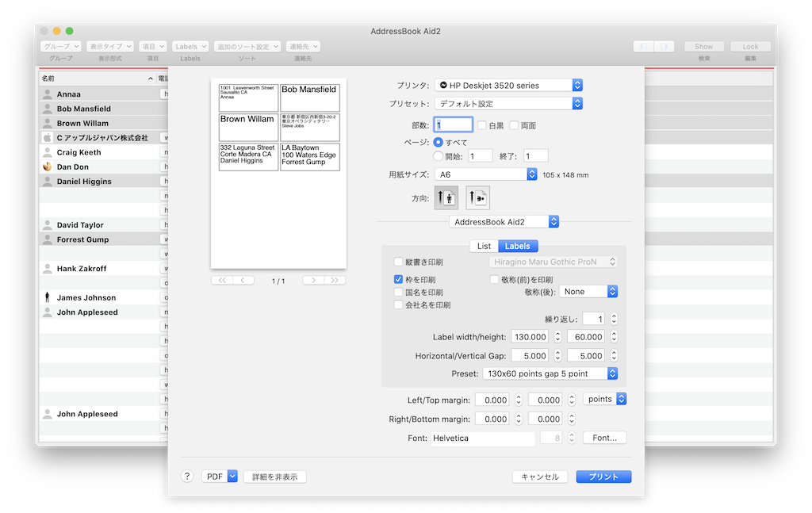Open the 表示タイプ toolbar popup
The width and height of the screenshot is (812, 513).
coord(109,47)
